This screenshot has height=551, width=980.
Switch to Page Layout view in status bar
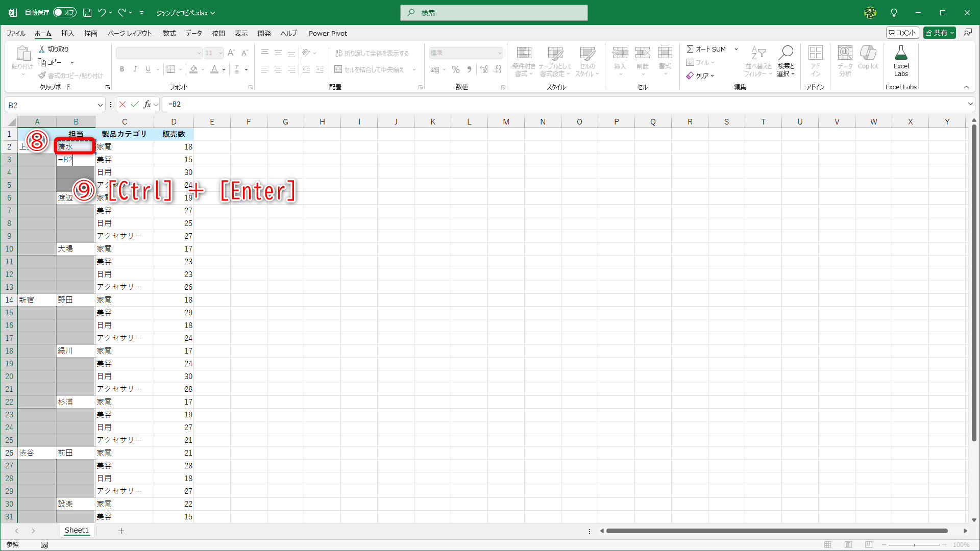[x=848, y=545]
